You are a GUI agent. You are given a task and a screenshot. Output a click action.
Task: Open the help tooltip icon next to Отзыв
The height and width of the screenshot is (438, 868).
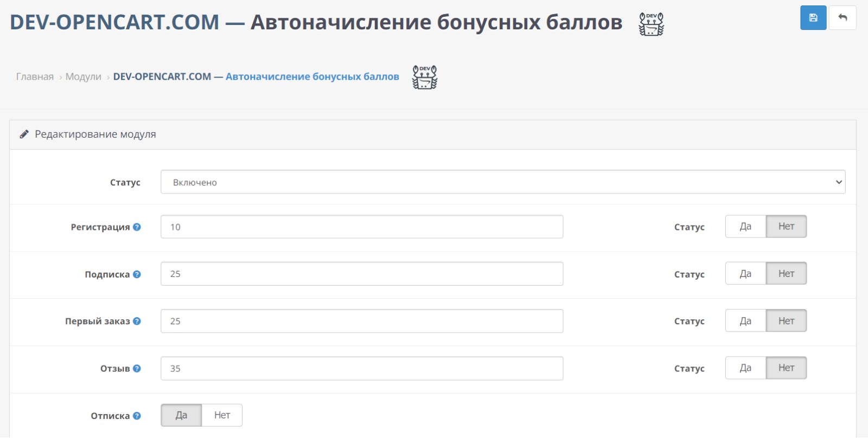coord(137,369)
